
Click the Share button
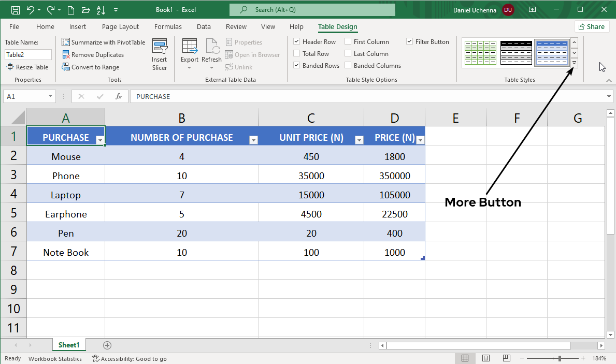591,26
